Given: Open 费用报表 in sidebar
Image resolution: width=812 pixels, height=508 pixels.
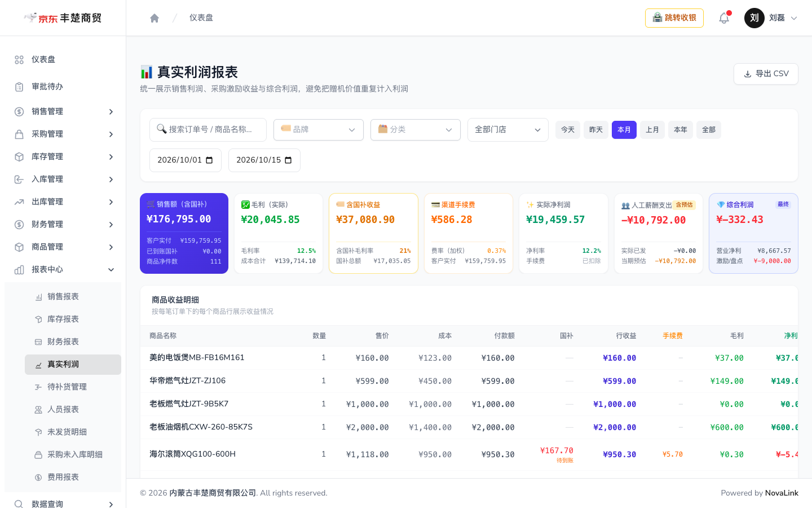Looking at the screenshot, I should coord(73,478).
